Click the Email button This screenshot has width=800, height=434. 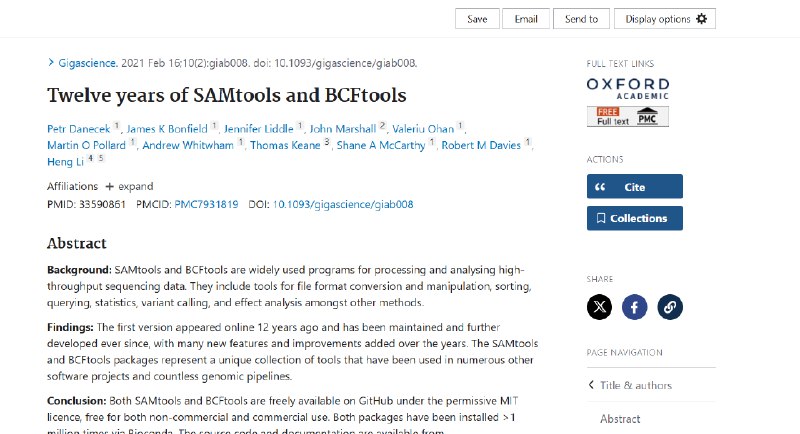click(526, 19)
